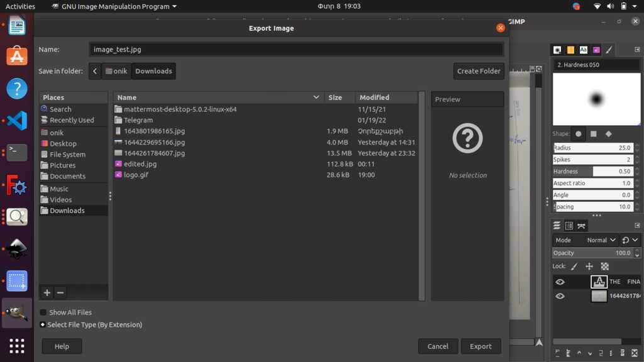Select the circle brush shape

[579, 134]
